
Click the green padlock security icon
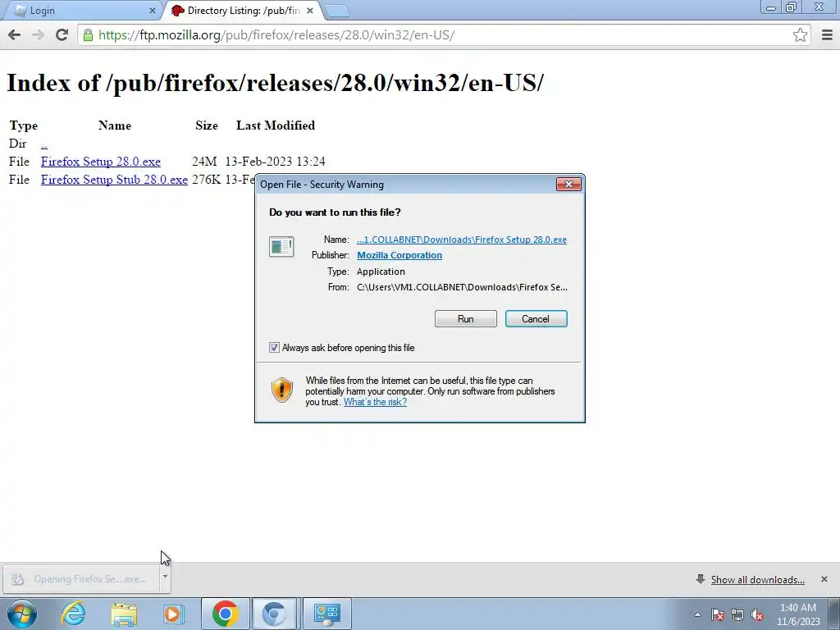(x=88, y=35)
